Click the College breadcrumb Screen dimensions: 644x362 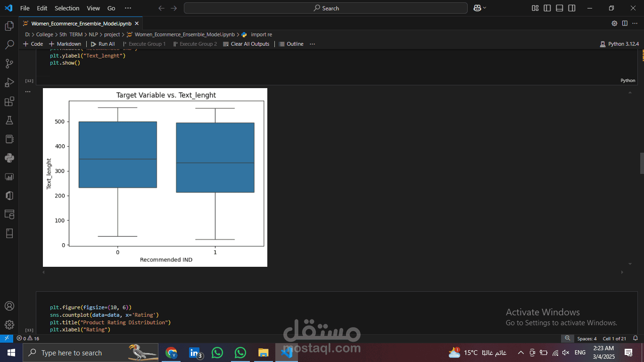pyautogui.click(x=45, y=34)
